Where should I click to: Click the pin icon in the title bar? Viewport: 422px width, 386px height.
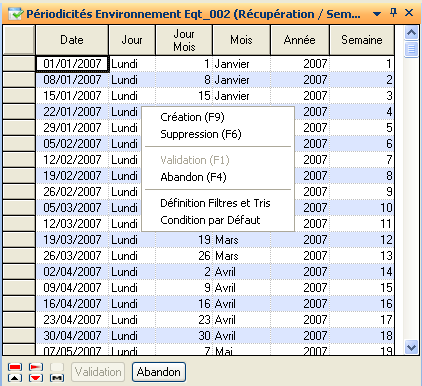[x=394, y=13]
